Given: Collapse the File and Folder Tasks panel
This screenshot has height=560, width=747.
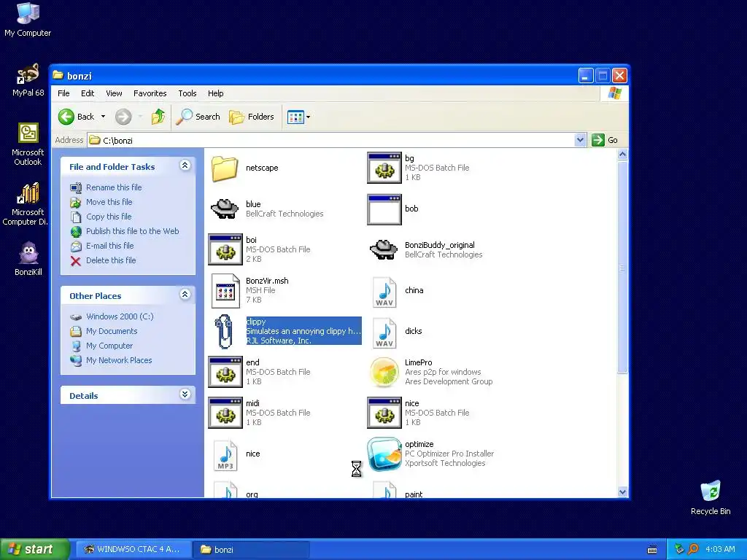Looking at the screenshot, I should (x=185, y=166).
